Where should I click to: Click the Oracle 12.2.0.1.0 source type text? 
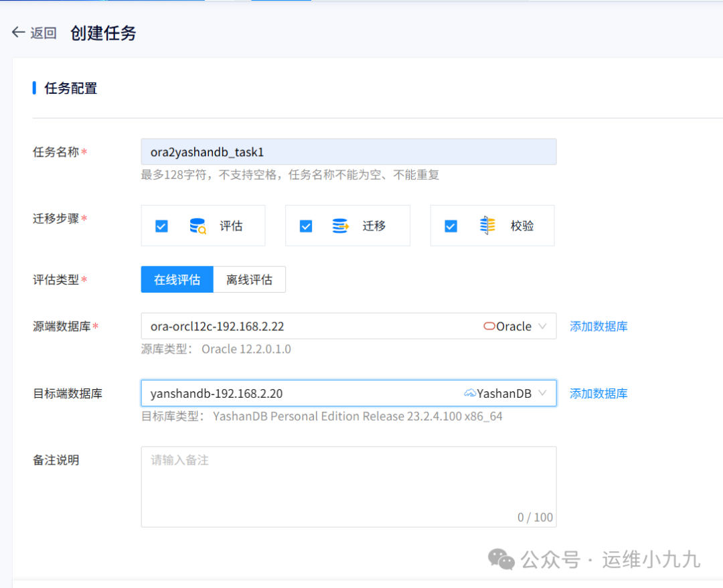click(x=246, y=349)
